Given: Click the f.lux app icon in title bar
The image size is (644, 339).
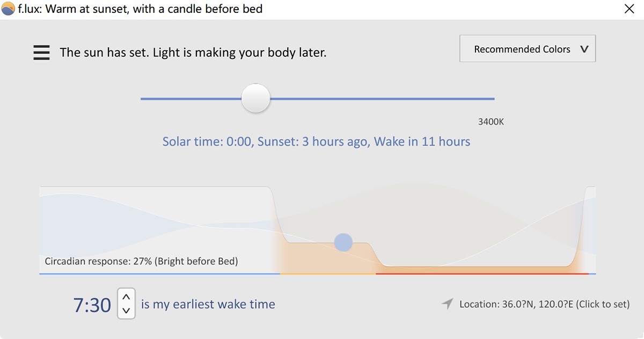Looking at the screenshot, I should (x=8, y=9).
